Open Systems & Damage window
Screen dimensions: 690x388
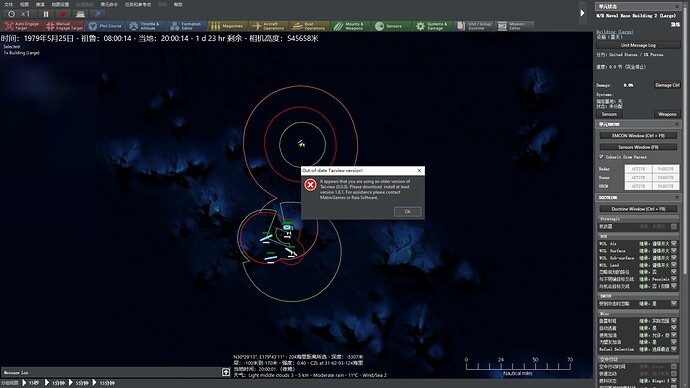432,26
